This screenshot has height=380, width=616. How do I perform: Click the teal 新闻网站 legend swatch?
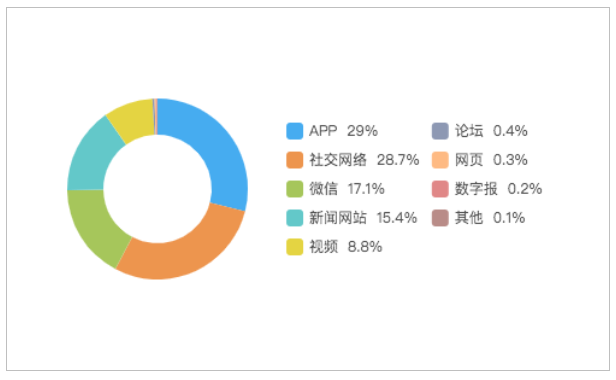[x=295, y=218]
